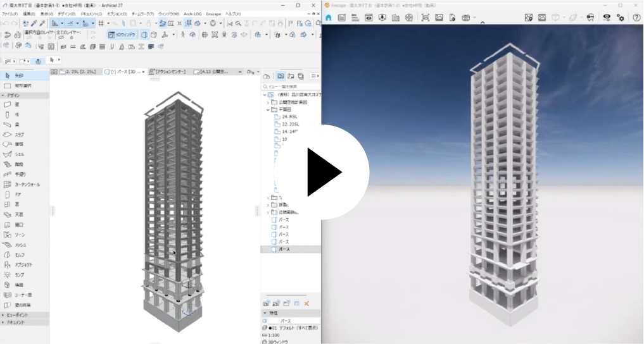The width and height of the screenshot is (644, 344).
Task: Select the Arrow (矢印) tool
Action: (19, 75)
